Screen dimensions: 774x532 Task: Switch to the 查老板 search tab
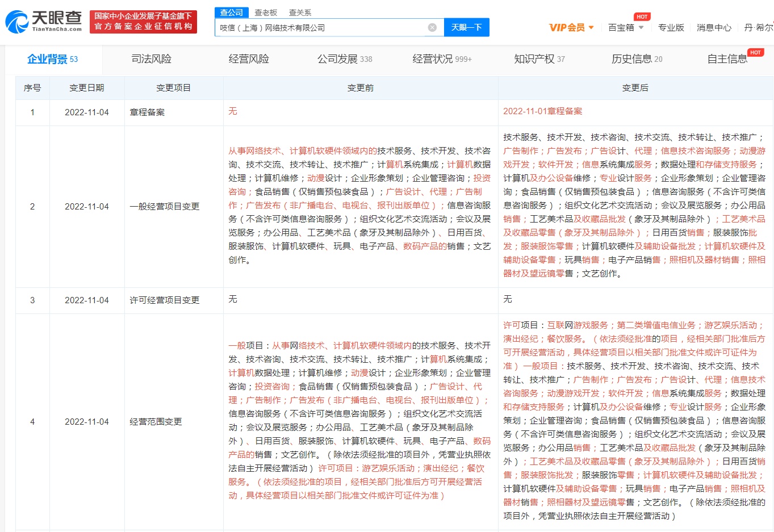click(266, 12)
